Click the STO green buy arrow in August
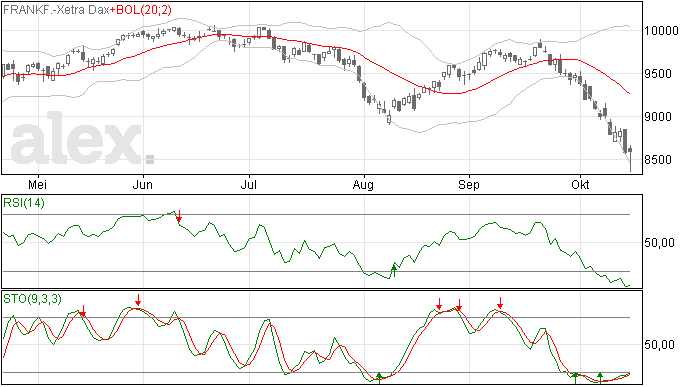 (x=379, y=378)
